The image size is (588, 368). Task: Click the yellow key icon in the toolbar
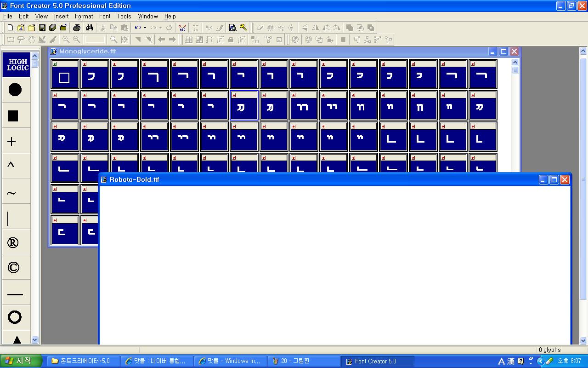[x=243, y=28]
